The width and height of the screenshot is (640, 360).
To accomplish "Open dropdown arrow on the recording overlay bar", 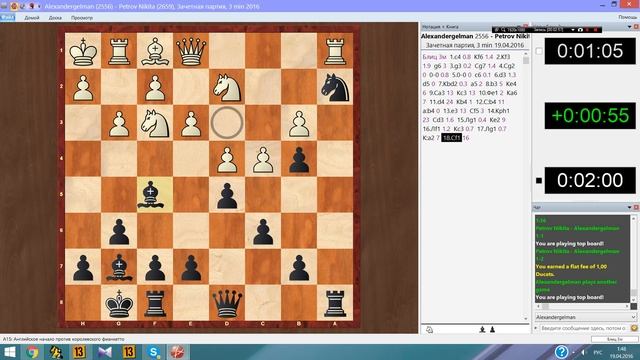I will point(573,30).
